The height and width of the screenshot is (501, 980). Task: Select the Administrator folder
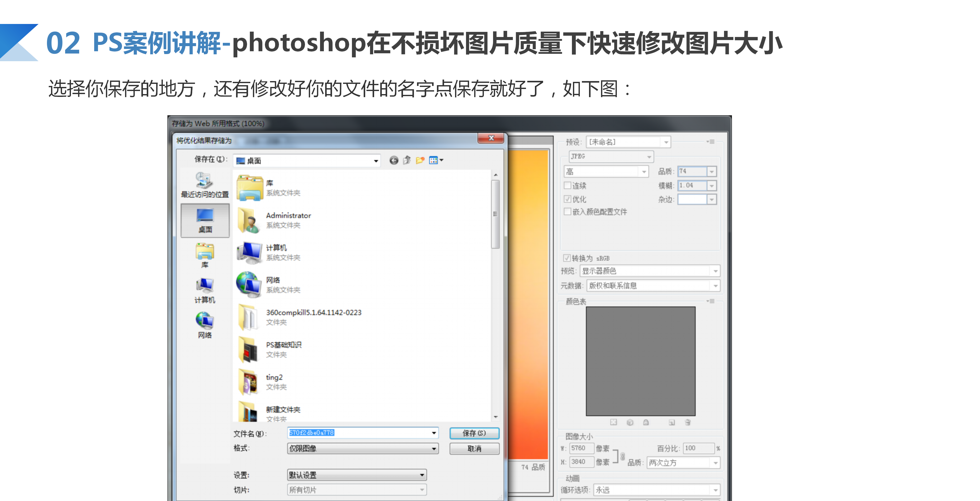click(274, 220)
